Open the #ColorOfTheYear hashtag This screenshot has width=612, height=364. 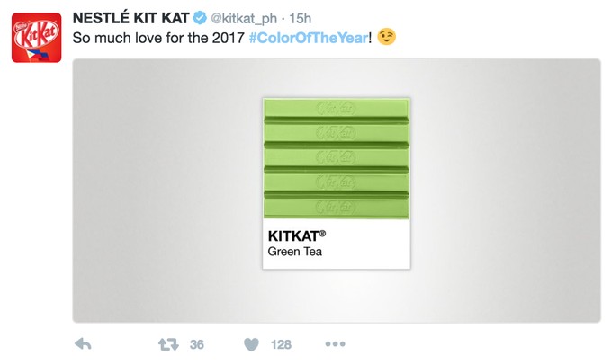point(308,39)
